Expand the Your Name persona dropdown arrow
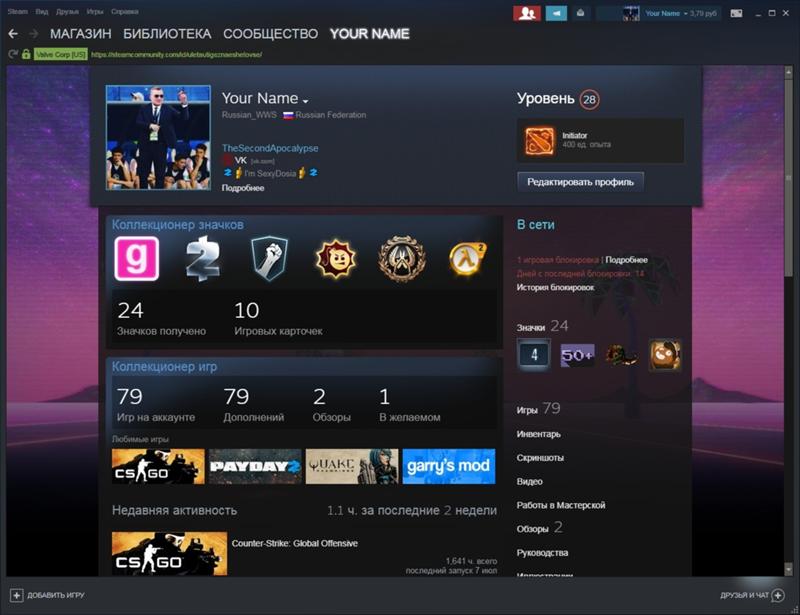Viewport: 800px width, 615px height. [x=306, y=101]
